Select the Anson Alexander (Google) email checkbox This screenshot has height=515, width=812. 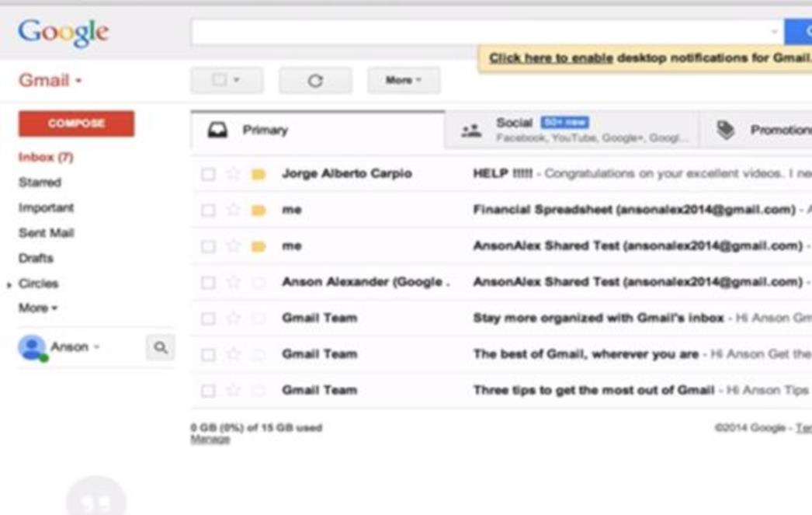(208, 283)
